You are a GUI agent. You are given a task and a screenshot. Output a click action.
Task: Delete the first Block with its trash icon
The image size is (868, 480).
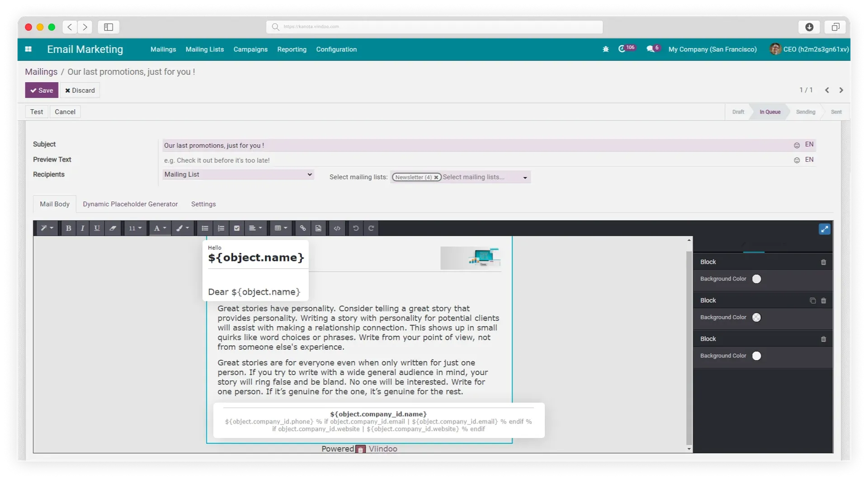[823, 262]
